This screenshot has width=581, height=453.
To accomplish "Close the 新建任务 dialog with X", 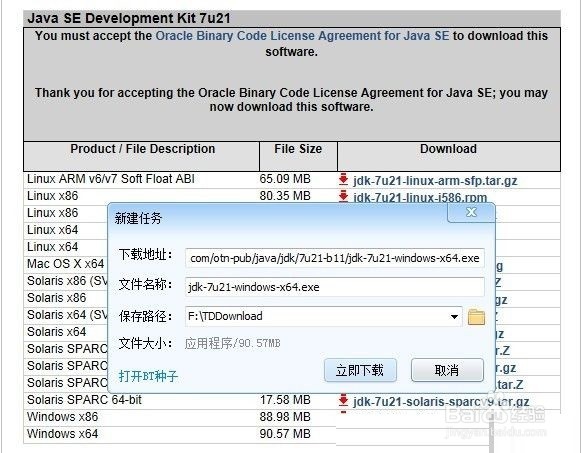I will point(471,212).
